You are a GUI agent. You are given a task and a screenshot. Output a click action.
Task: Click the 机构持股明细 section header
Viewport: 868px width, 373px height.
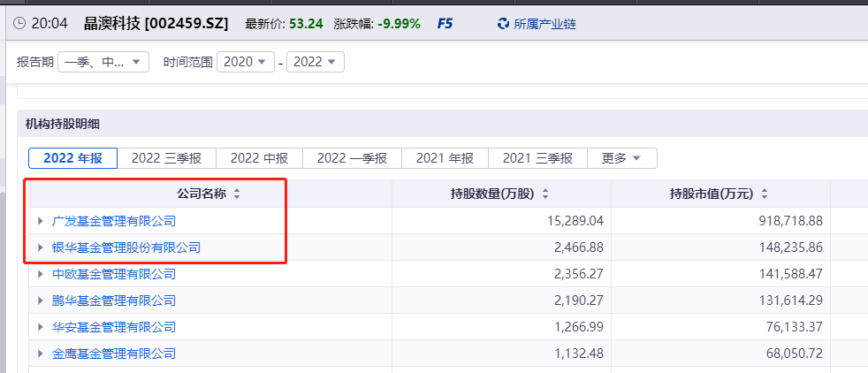(x=63, y=125)
